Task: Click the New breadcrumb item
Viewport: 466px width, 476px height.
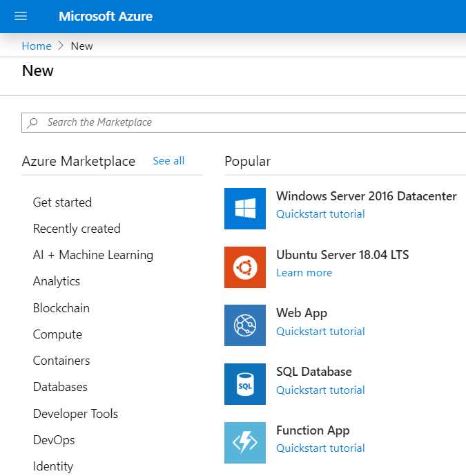Action: [x=81, y=46]
